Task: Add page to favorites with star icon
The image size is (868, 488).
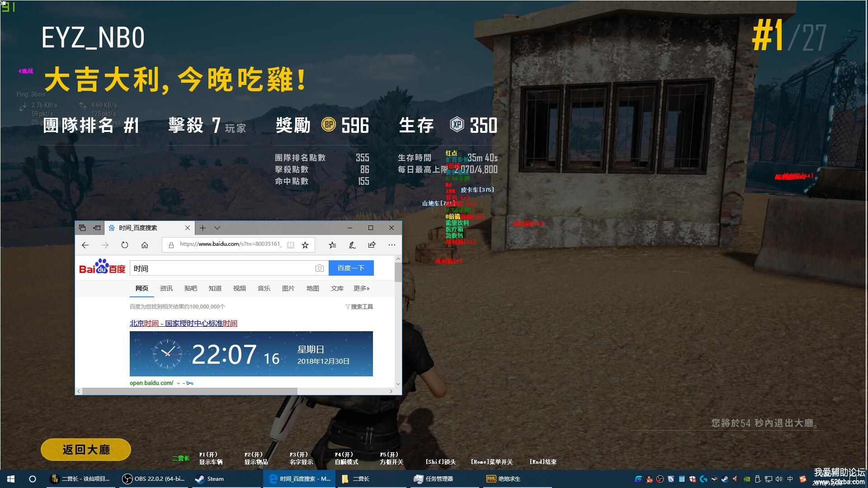Action: click(x=305, y=245)
